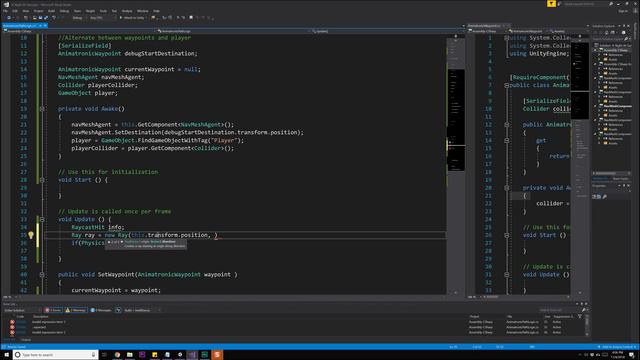Click the Attach to Unity button
640x360 pixels.
pyautogui.click(x=133, y=18)
